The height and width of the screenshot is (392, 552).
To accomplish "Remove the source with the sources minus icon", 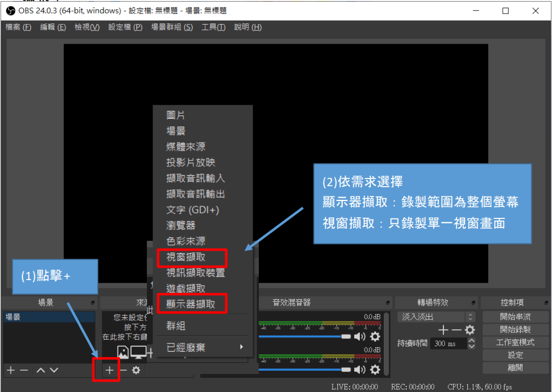I will 123,370.
